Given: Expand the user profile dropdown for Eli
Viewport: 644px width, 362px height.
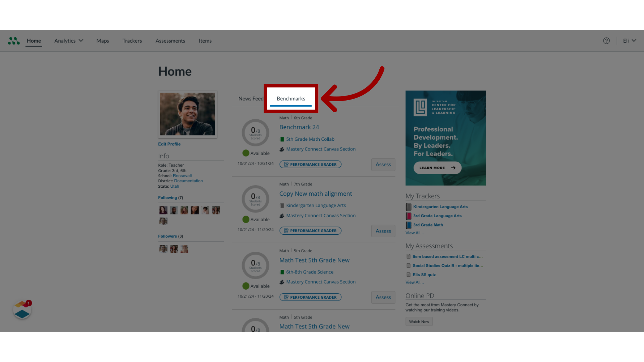Looking at the screenshot, I should pos(629,41).
